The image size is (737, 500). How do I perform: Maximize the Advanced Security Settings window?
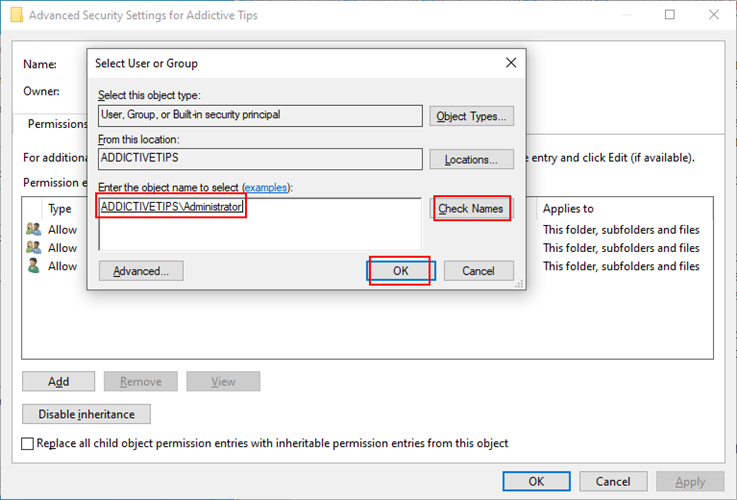670,15
